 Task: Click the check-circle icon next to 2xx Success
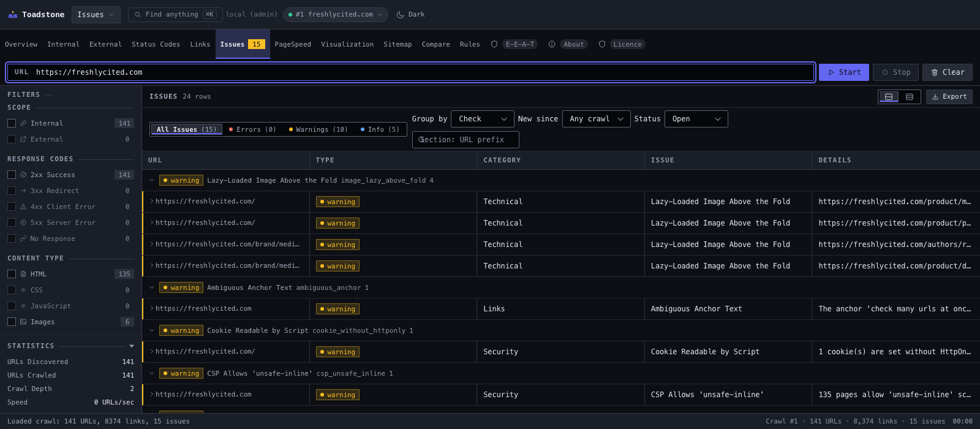click(23, 175)
